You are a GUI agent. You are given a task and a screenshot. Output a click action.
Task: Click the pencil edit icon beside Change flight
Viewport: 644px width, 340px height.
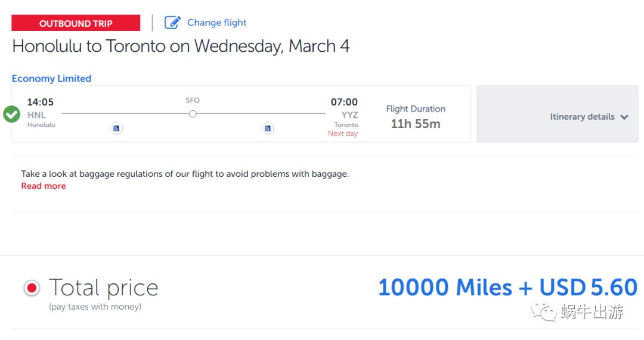click(x=172, y=23)
